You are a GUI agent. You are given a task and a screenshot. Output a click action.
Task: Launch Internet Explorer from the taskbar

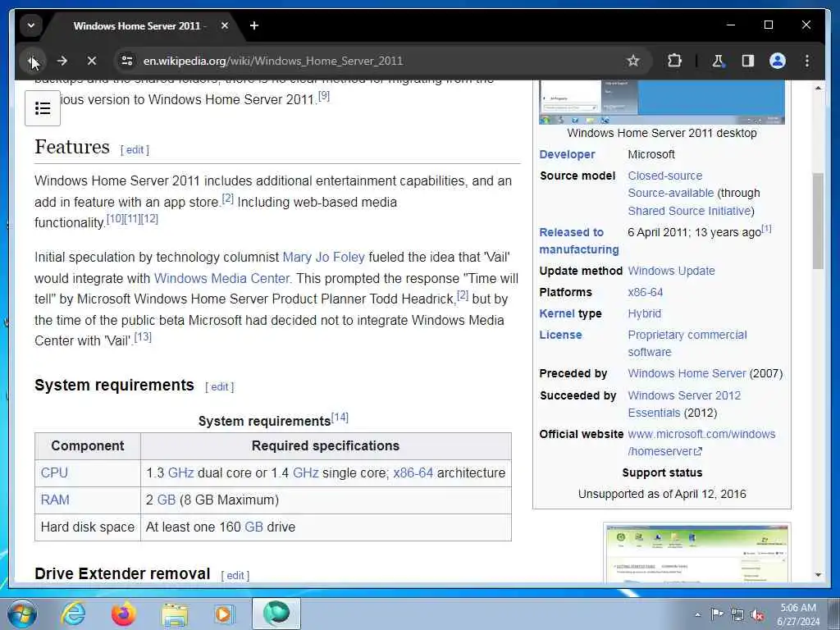(x=72, y=614)
